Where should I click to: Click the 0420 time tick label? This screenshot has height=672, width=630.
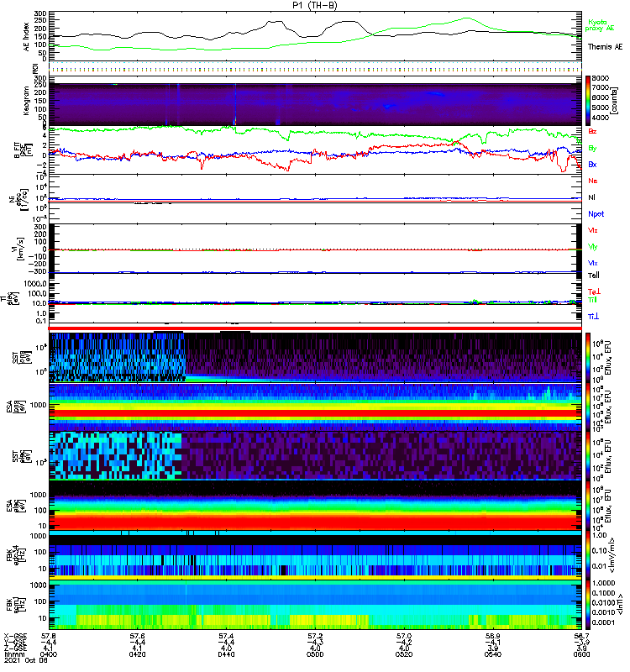click(137, 654)
